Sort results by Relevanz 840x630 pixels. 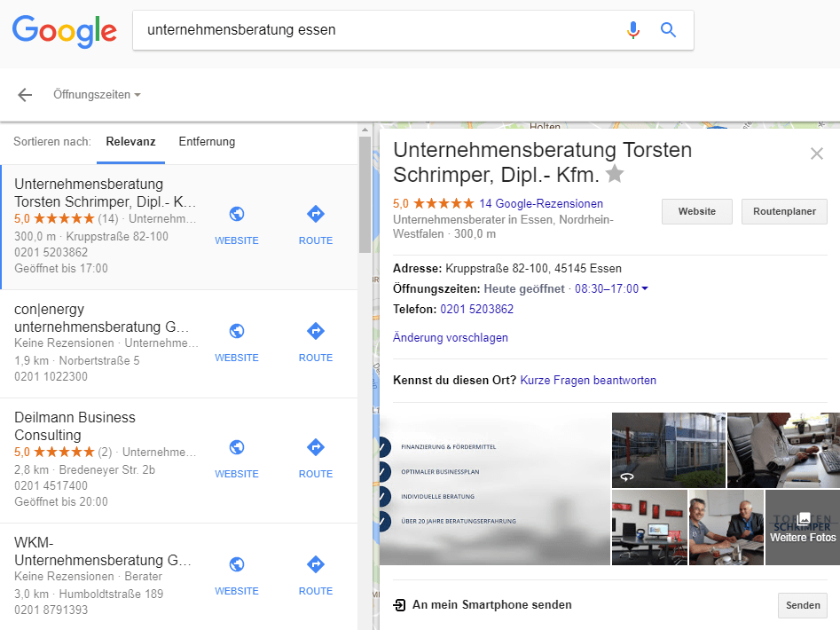(x=130, y=142)
